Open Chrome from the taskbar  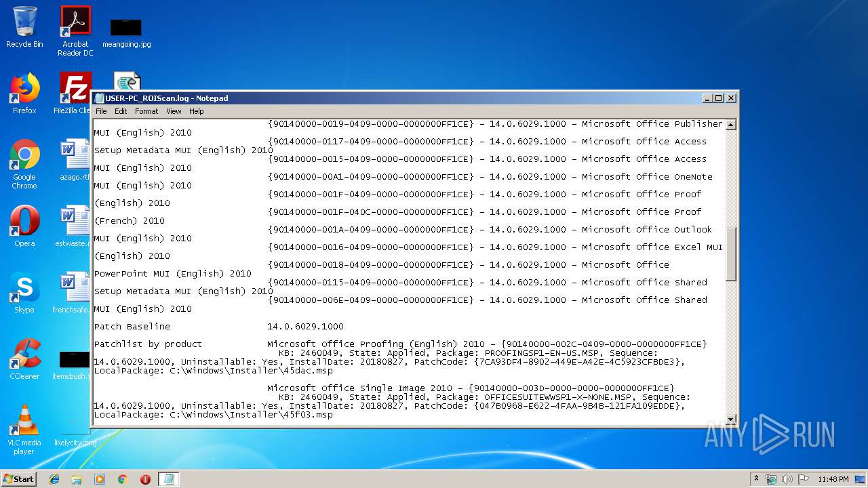point(123,479)
